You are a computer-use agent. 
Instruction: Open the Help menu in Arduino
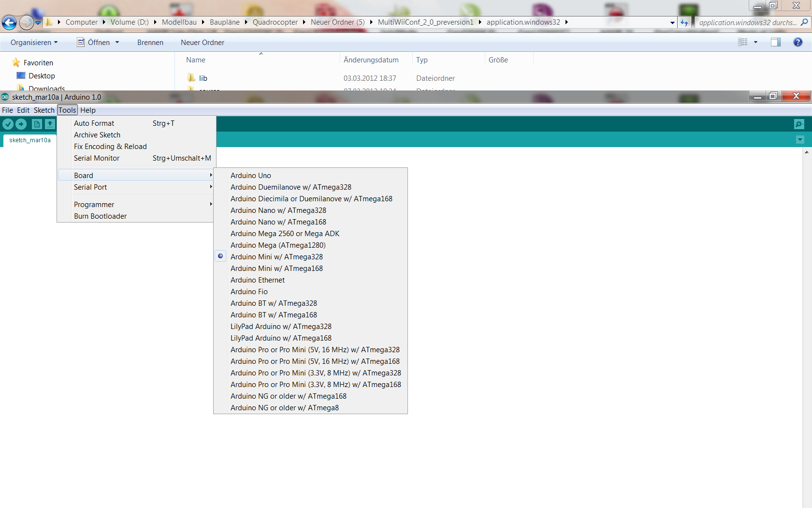click(x=88, y=110)
